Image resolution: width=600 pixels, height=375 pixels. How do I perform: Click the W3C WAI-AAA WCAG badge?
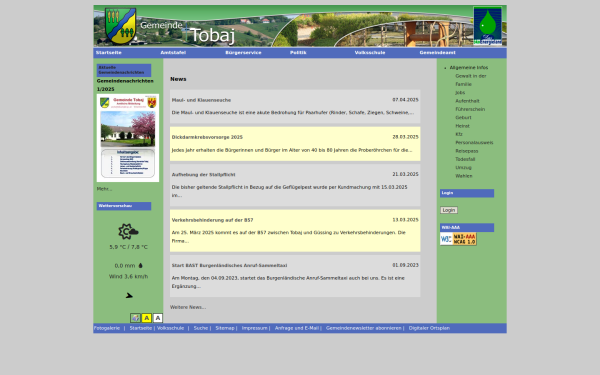coord(458,239)
